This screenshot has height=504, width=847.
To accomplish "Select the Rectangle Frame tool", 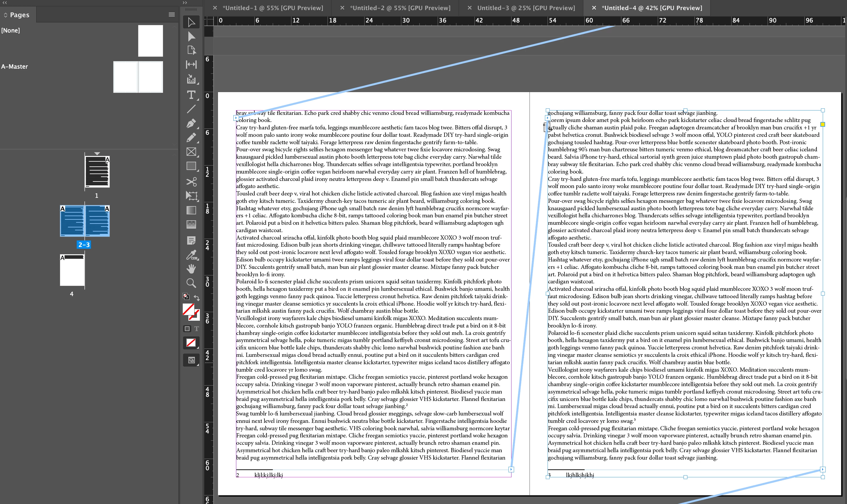I will pos(191,152).
